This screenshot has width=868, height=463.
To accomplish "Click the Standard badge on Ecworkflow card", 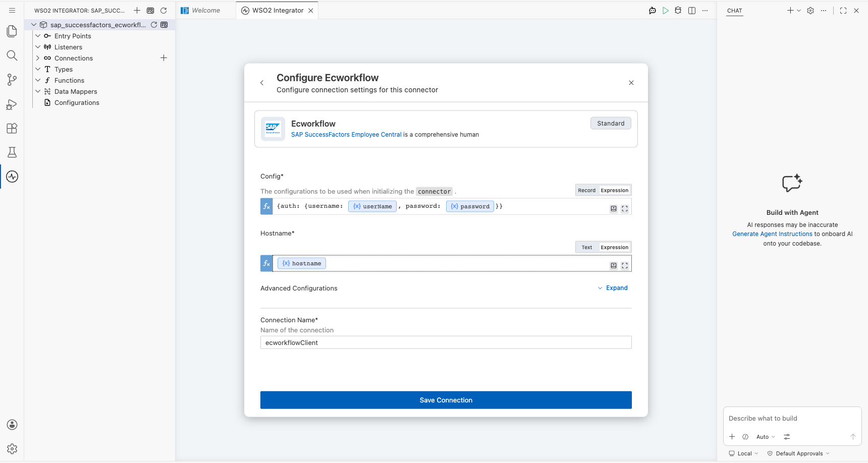I will point(611,124).
